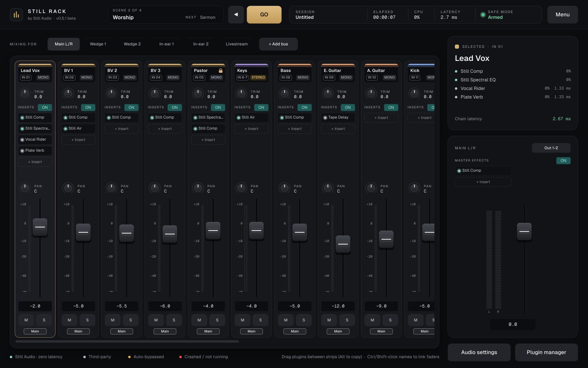Open the Wedge 2 bus tab

coord(132,44)
